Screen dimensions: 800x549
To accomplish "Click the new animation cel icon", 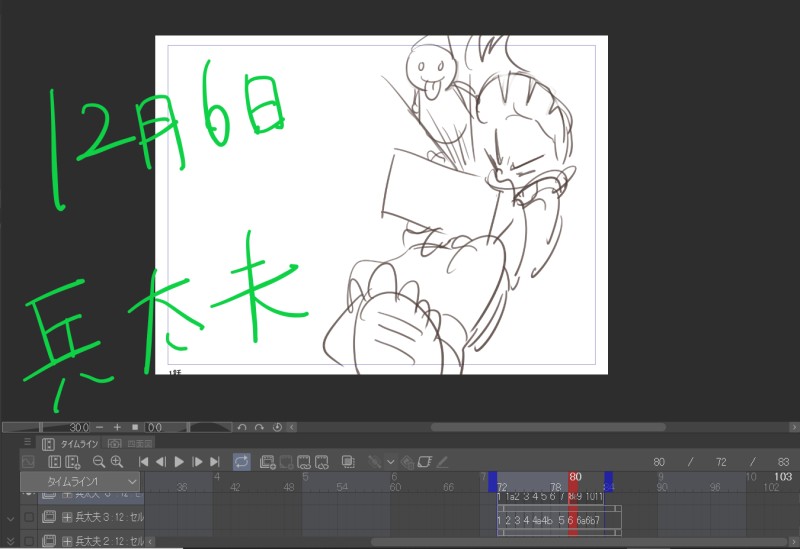I will pos(286,462).
